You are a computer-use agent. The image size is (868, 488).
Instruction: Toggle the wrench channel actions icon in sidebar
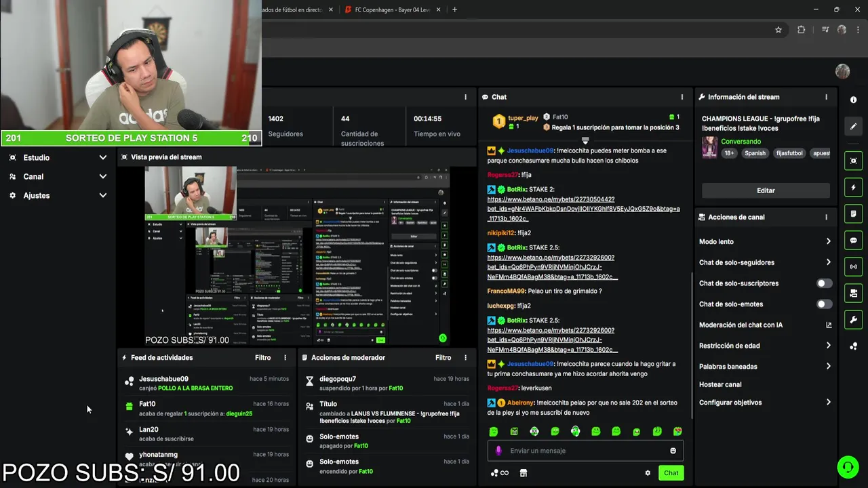[x=853, y=320]
